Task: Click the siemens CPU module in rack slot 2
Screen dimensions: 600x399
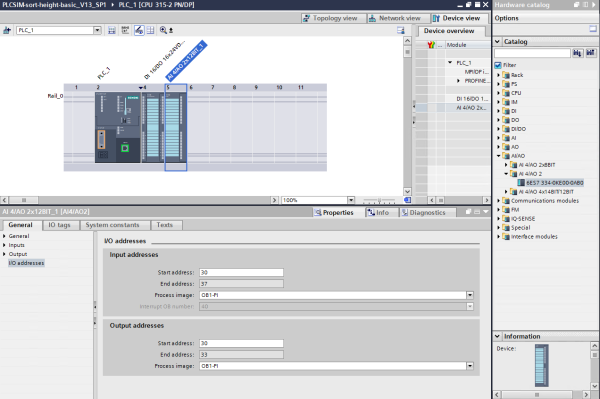Action: pos(118,127)
